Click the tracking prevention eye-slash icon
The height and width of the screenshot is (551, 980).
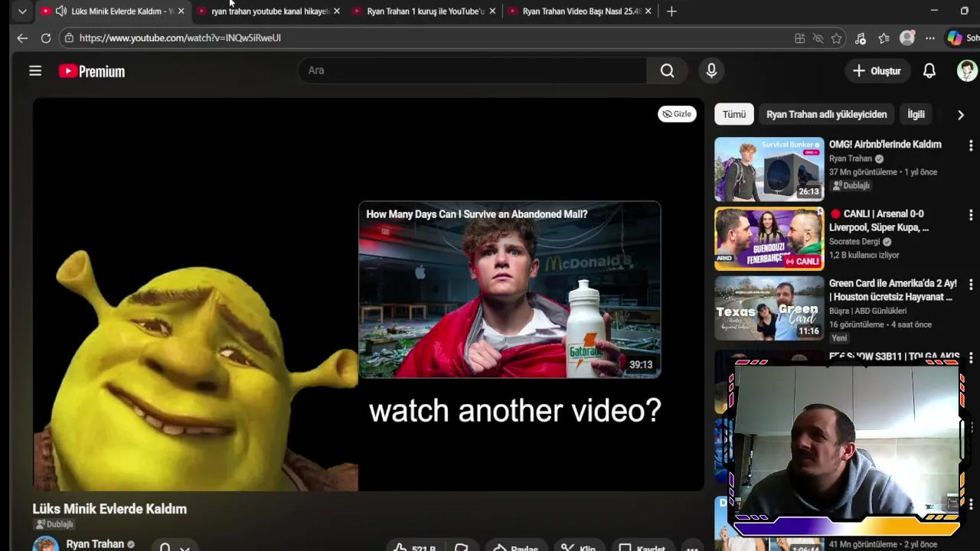[x=818, y=38]
